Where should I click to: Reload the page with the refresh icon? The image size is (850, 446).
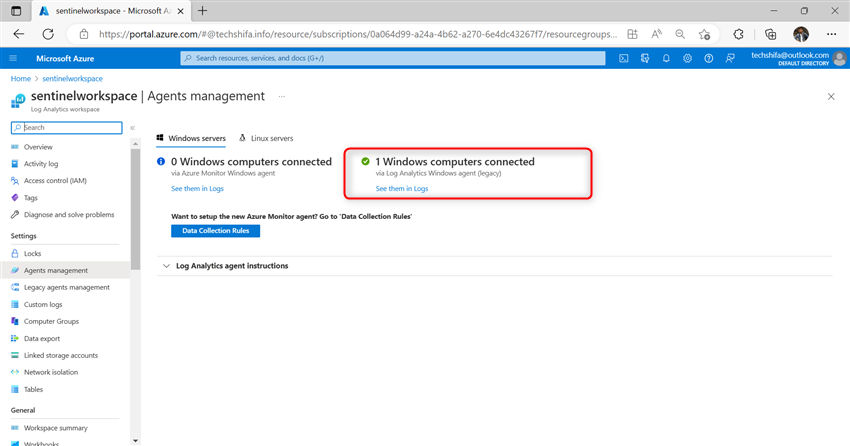tap(48, 34)
